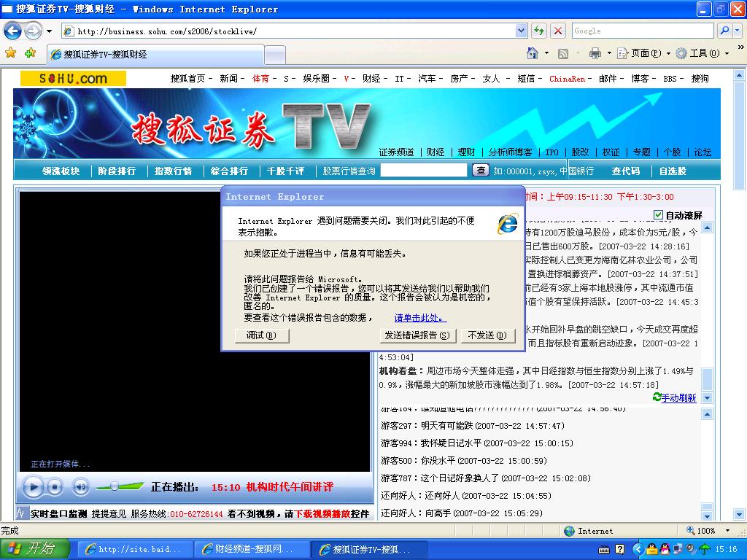
Task: Click the SOHU.com logo
Action: point(73,78)
